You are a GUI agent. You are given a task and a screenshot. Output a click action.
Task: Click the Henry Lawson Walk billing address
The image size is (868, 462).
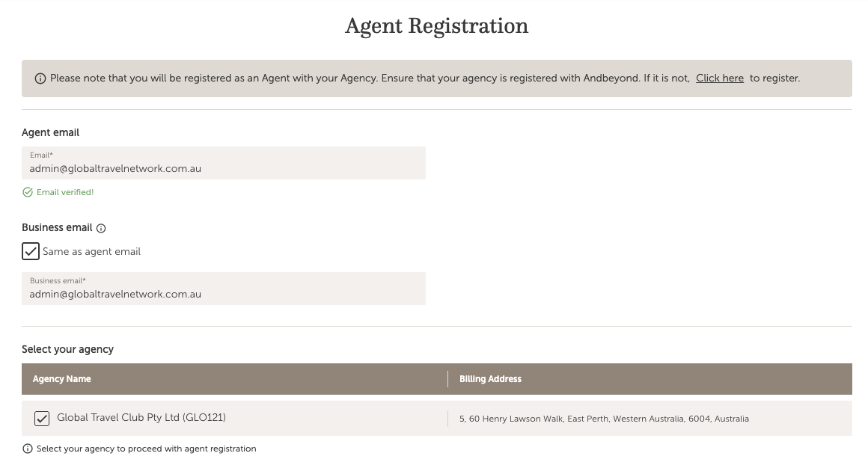pos(604,419)
